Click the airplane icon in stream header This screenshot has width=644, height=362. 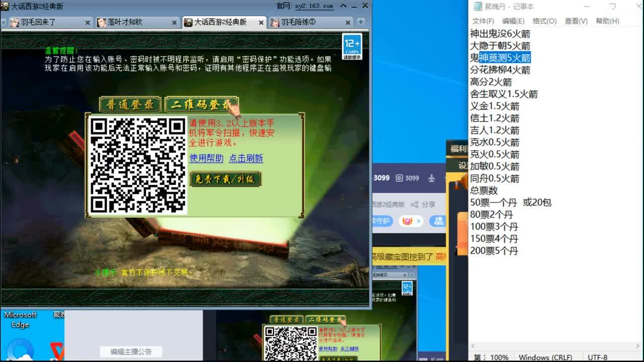pos(431,178)
